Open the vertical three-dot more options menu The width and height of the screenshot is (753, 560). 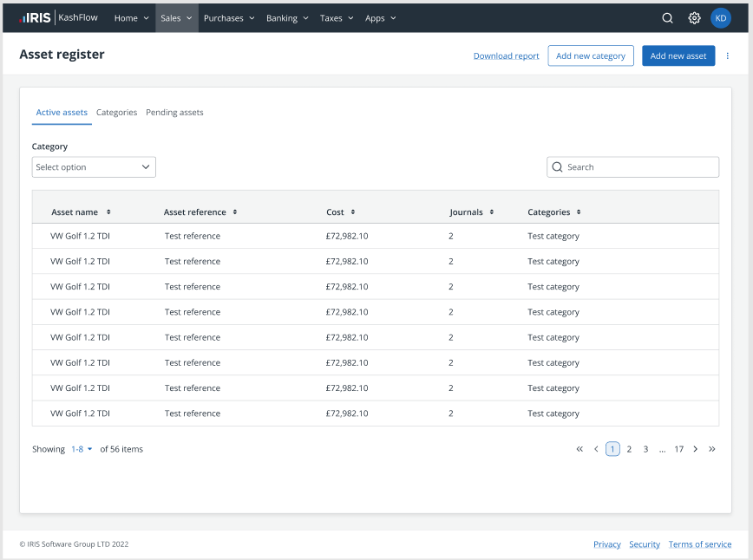coord(728,56)
